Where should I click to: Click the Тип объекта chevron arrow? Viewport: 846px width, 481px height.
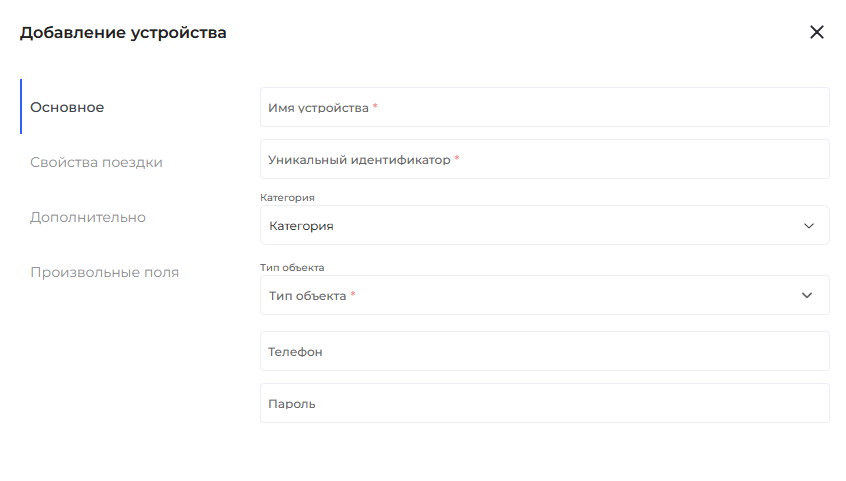(807, 296)
